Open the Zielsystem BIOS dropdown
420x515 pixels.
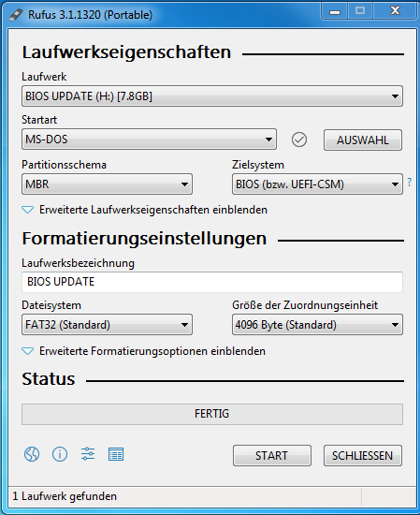317,184
